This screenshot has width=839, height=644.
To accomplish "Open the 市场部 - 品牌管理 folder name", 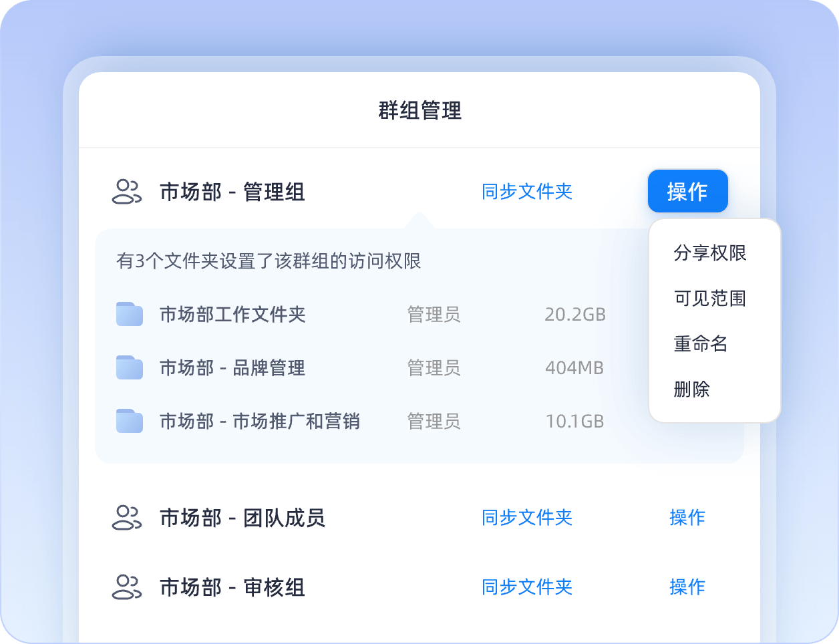I will tap(232, 368).
